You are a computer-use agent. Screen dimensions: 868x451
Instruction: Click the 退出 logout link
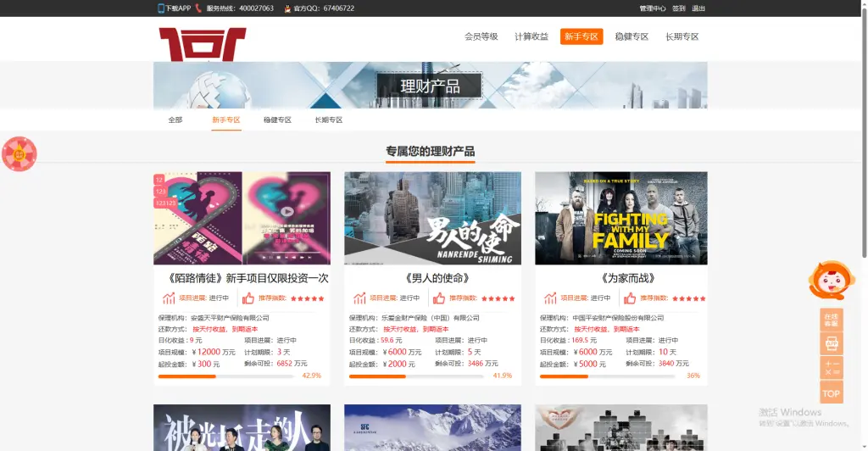point(698,8)
